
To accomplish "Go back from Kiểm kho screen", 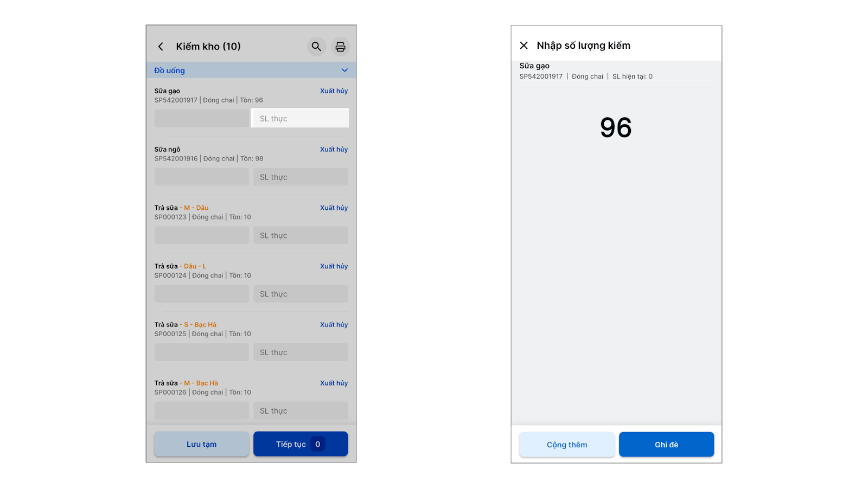I will [x=161, y=47].
